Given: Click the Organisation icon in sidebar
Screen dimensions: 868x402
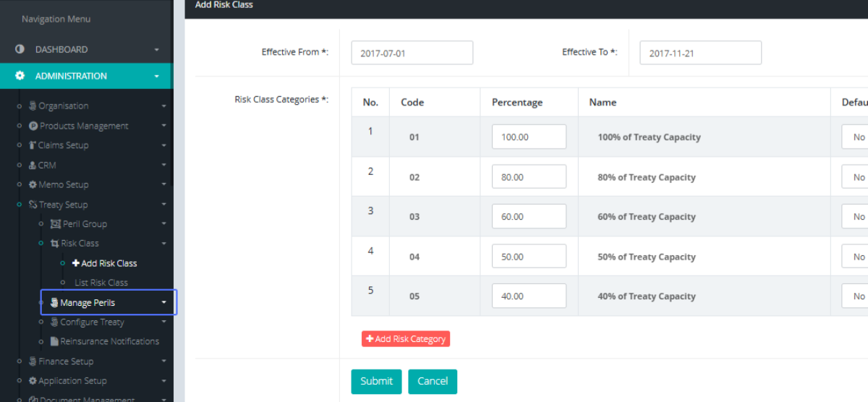Looking at the screenshot, I should (x=33, y=106).
